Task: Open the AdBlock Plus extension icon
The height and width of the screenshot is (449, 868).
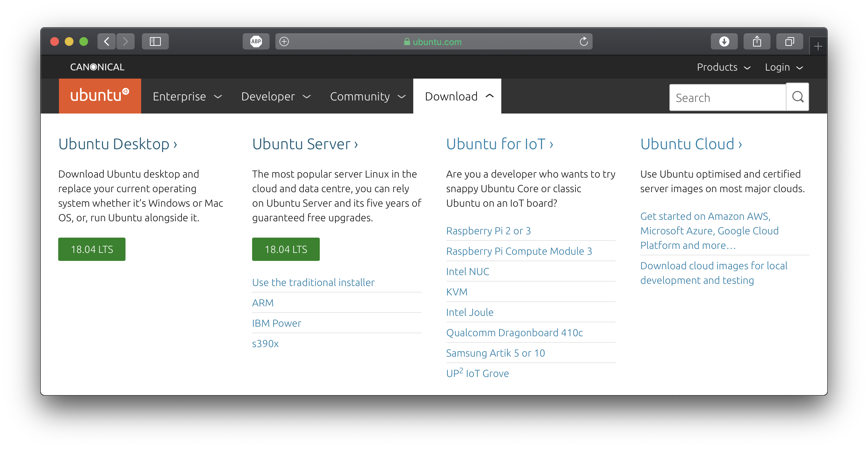Action: coord(256,41)
